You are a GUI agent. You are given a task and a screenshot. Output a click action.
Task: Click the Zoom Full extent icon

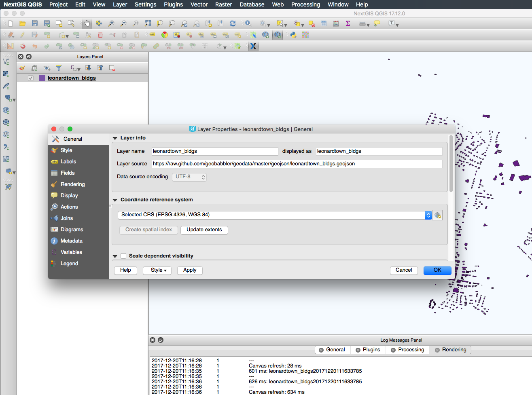148,23
